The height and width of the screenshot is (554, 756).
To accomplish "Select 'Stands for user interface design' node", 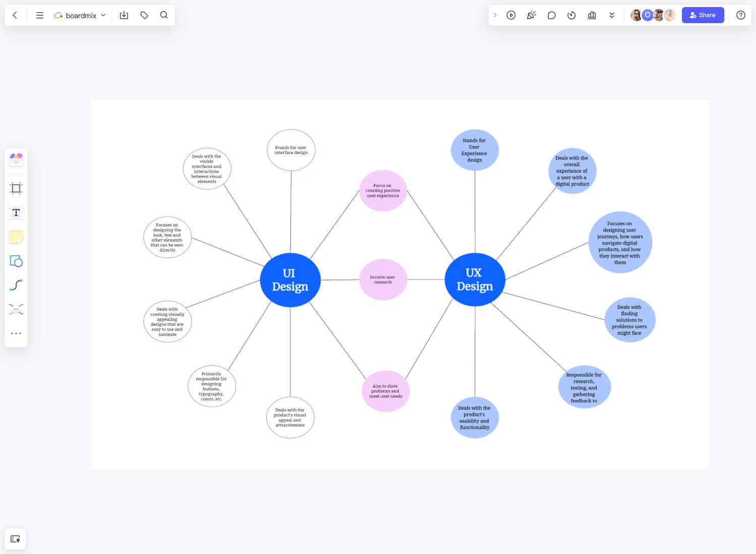I will point(291,150).
